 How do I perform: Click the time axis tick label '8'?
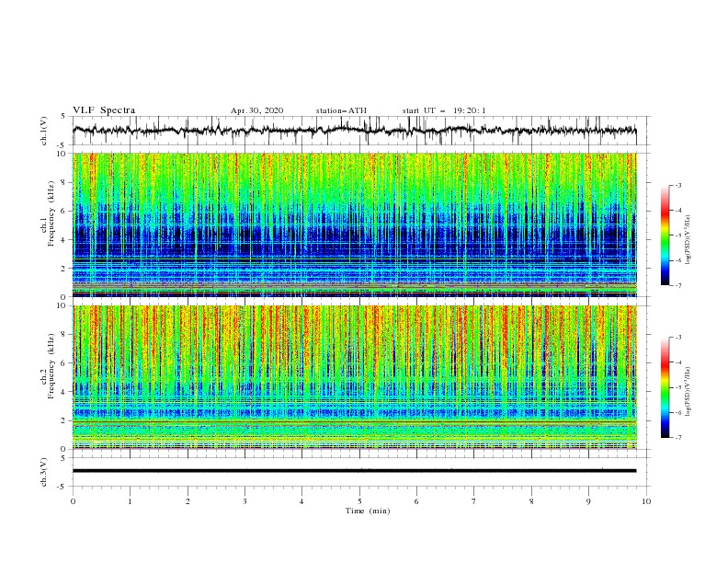531,501
